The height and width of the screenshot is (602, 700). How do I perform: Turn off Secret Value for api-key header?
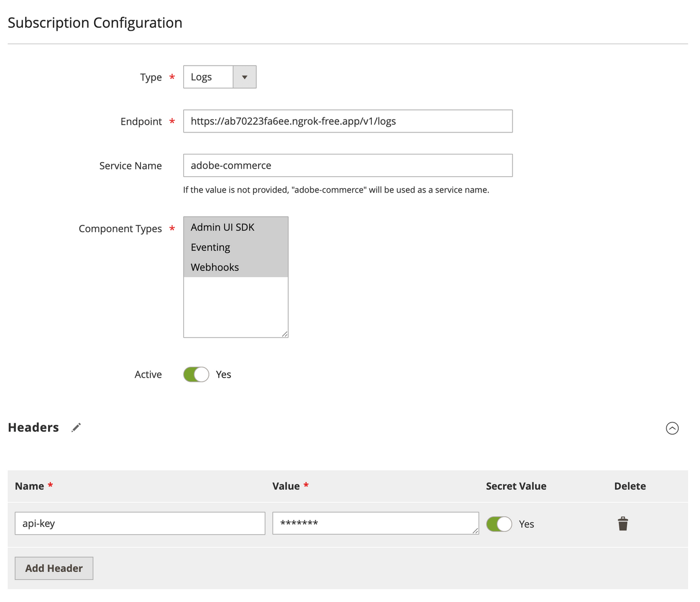click(x=499, y=524)
